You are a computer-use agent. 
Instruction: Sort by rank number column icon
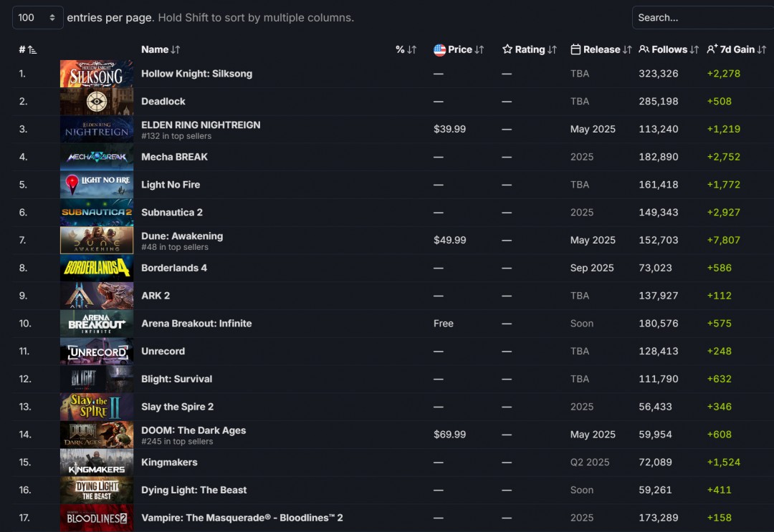pos(32,50)
